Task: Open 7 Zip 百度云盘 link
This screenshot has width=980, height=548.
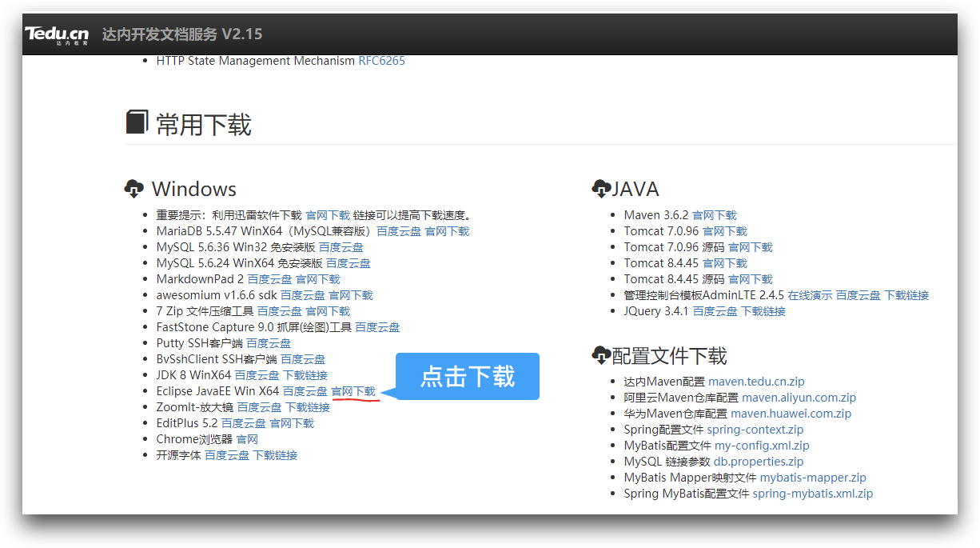Action: point(279,311)
